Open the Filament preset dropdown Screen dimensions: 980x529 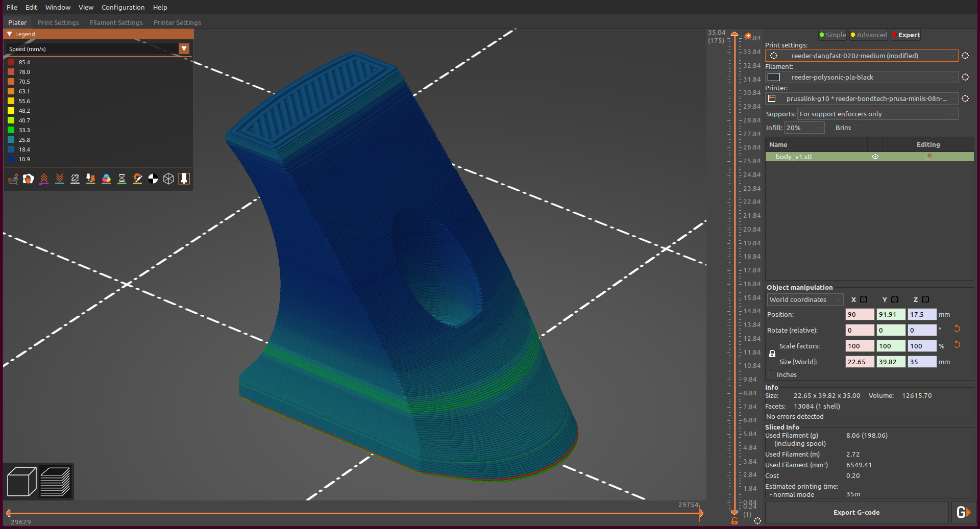862,77
